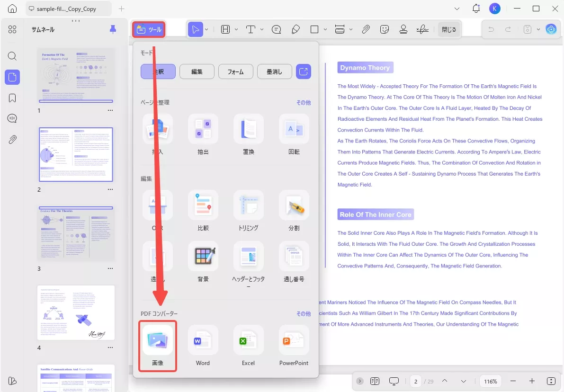Screen dimensions: 564x392
Task: Convert PDF to Excel
Action: pos(249,346)
